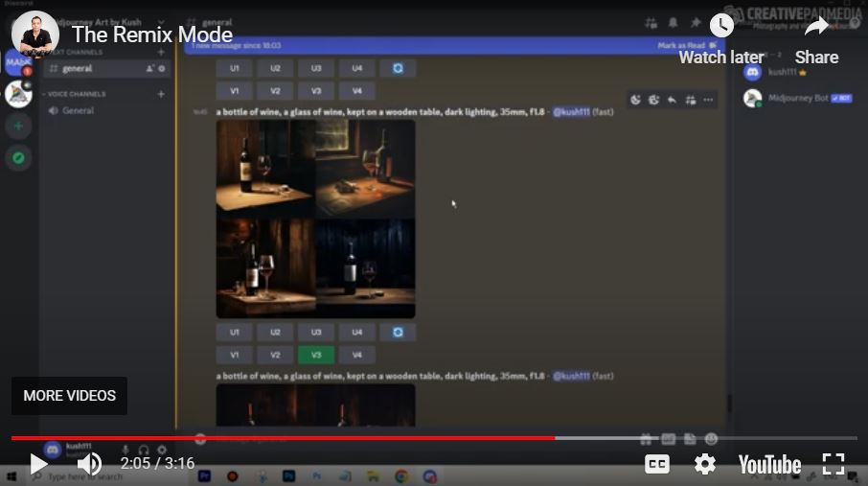
Task: Open the three-dot More menu on message toolbar
Action: click(x=708, y=100)
